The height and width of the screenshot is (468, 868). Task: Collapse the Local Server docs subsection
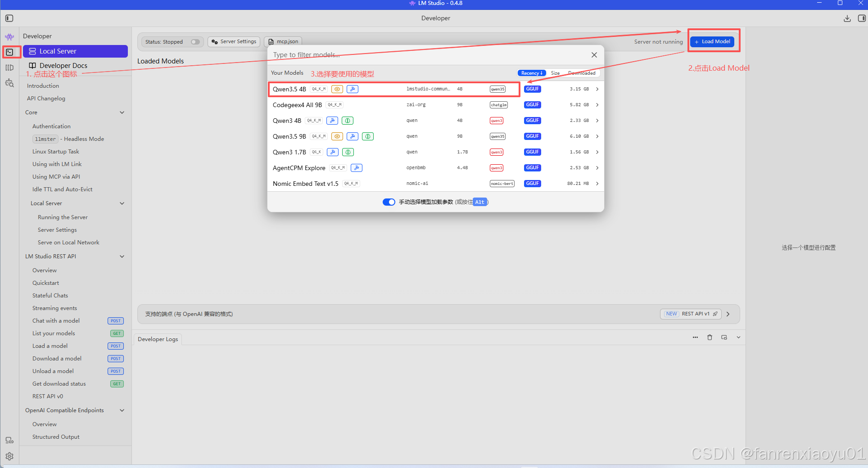pos(122,203)
